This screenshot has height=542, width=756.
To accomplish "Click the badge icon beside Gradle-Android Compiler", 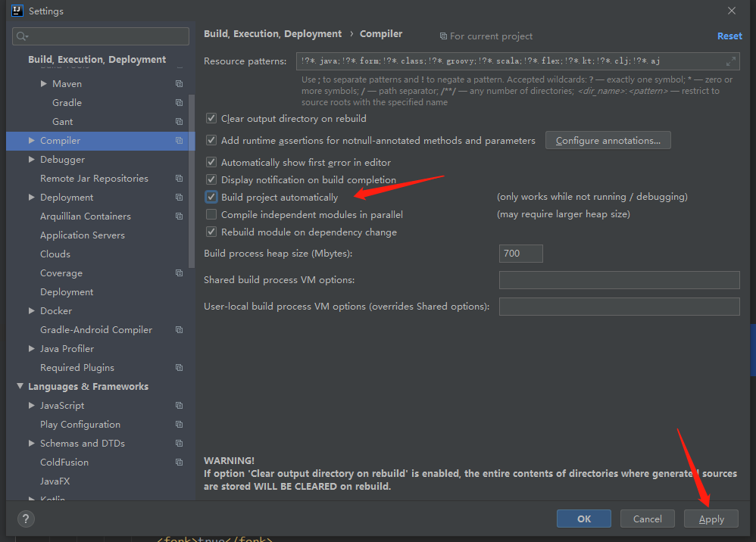I will coord(180,329).
